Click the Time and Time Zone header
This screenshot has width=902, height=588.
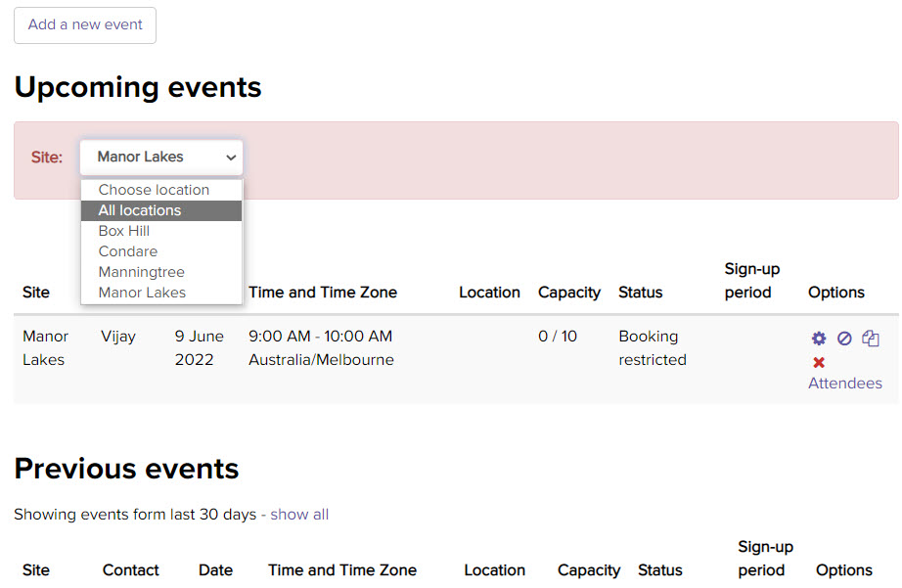coord(323,292)
